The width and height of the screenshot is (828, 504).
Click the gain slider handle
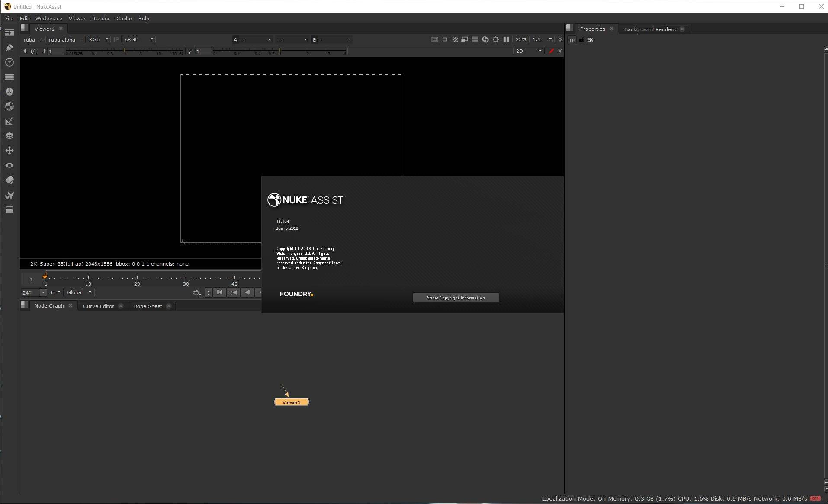pyautogui.click(x=125, y=51)
